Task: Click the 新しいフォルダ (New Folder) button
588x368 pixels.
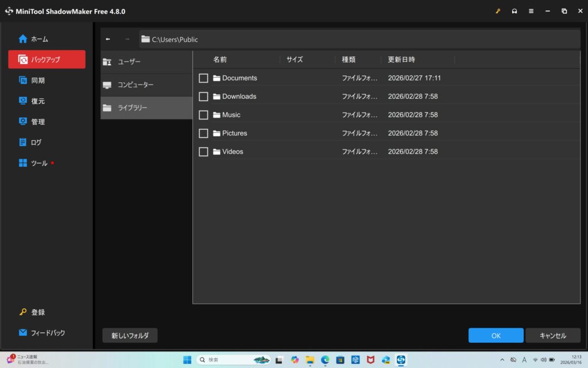Action: (130, 335)
